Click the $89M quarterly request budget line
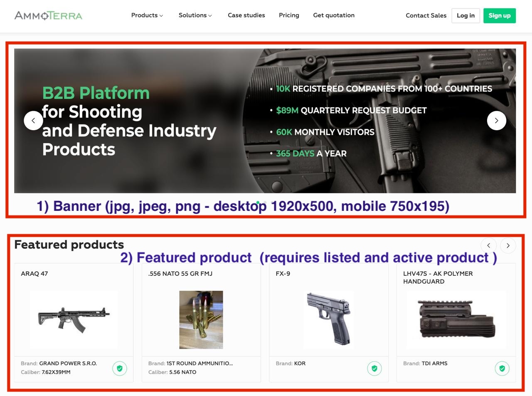 click(351, 110)
